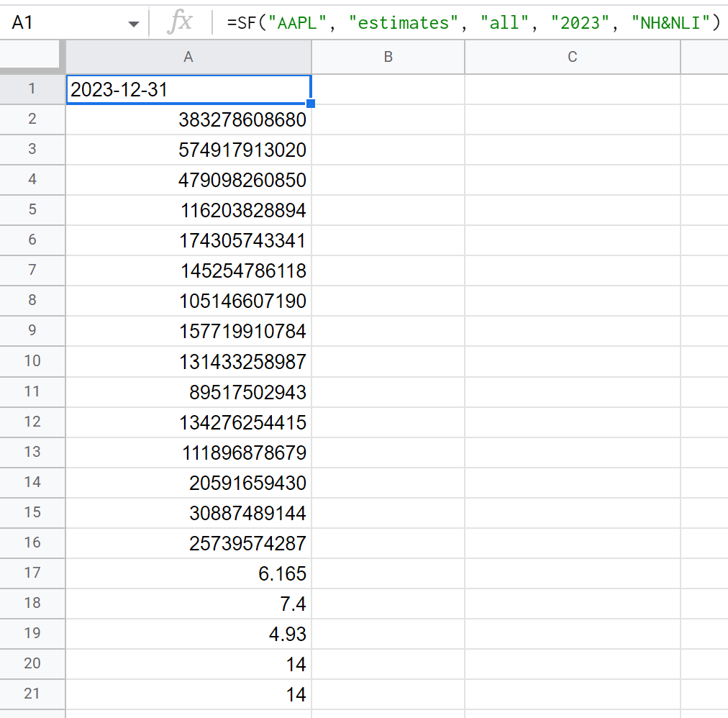728x718 pixels.
Task: Click the fx function icon
Action: coord(180,22)
